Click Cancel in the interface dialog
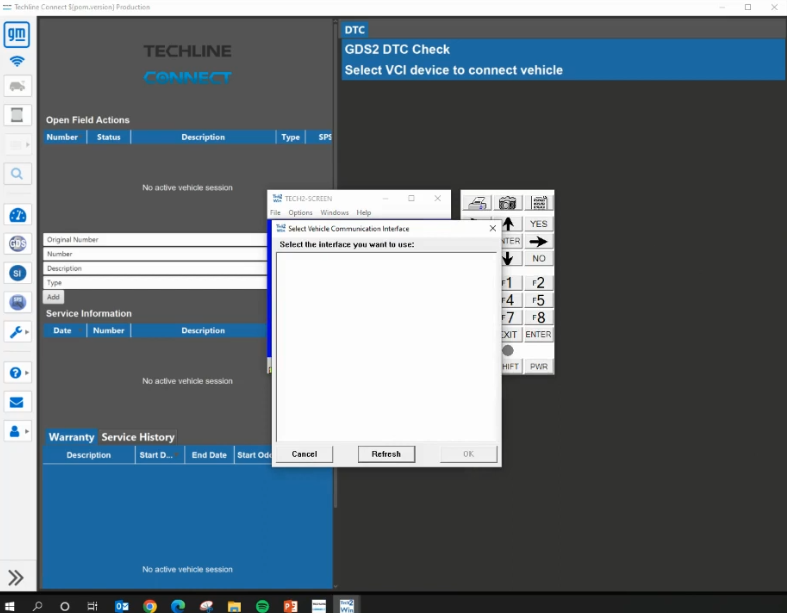This screenshot has width=787, height=613. coord(304,454)
